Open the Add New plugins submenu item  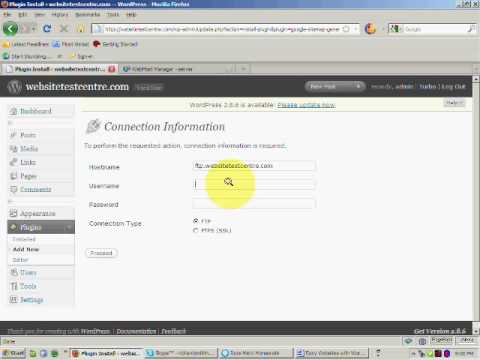(x=26, y=249)
